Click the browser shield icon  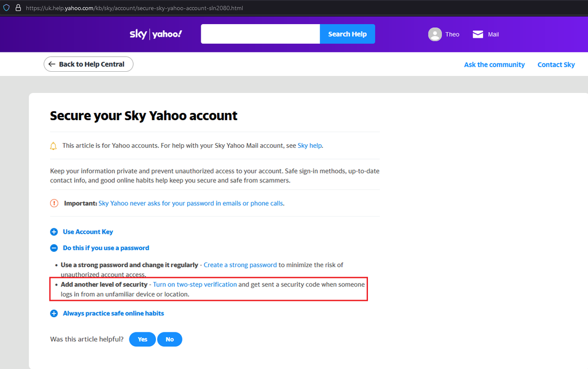tap(6, 8)
